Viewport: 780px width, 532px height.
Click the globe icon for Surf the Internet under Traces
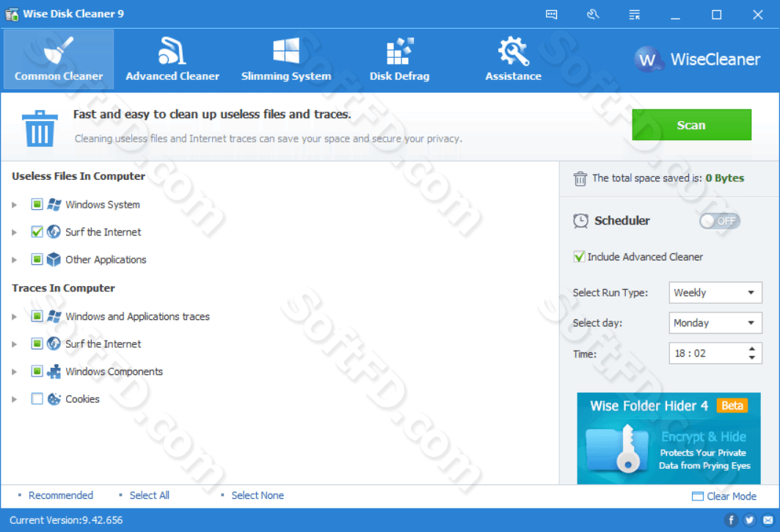tap(54, 344)
